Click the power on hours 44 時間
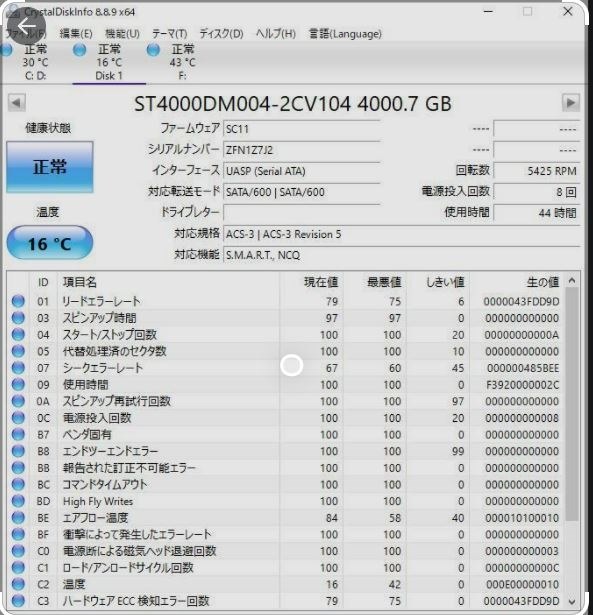Viewport: 593px width, 615px height. [537, 213]
